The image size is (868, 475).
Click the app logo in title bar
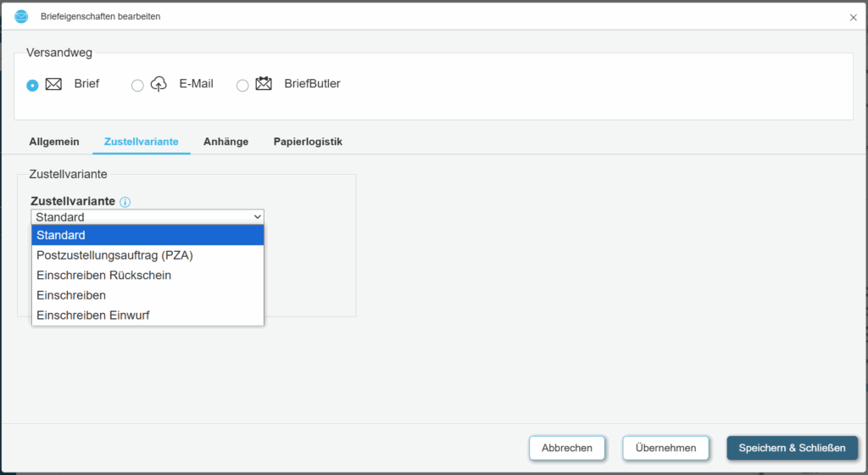21,16
